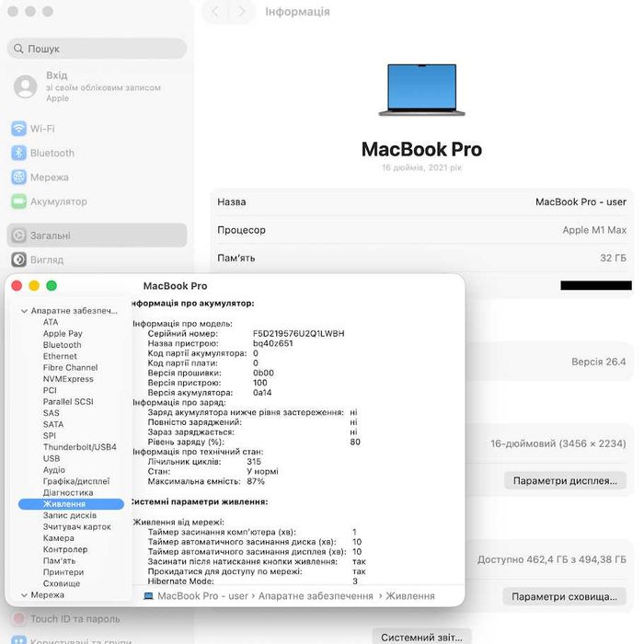The height and width of the screenshot is (644, 644).
Task: Click Параметри сховища button
Action: tap(564, 596)
